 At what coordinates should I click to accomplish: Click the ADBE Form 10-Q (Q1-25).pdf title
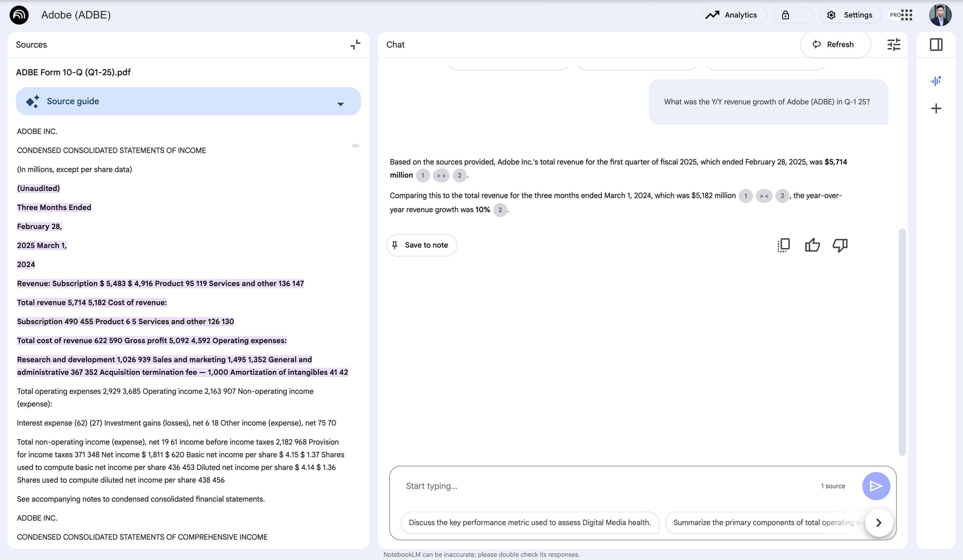(73, 72)
